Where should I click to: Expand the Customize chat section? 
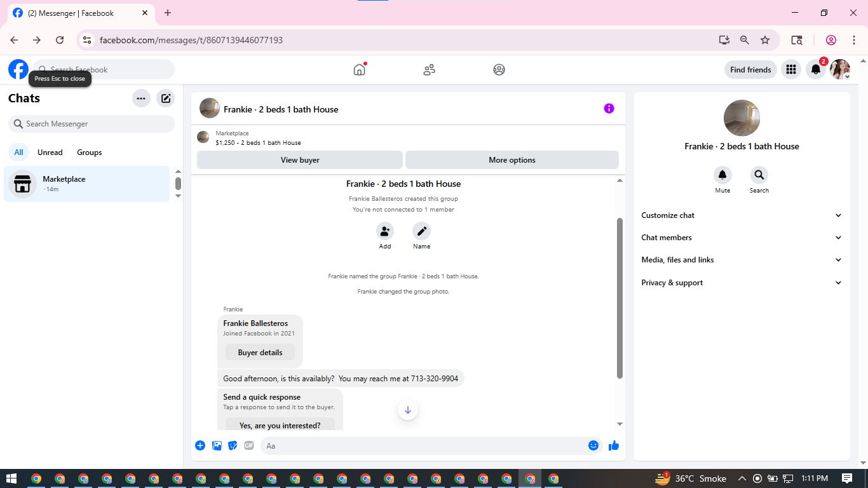point(742,215)
